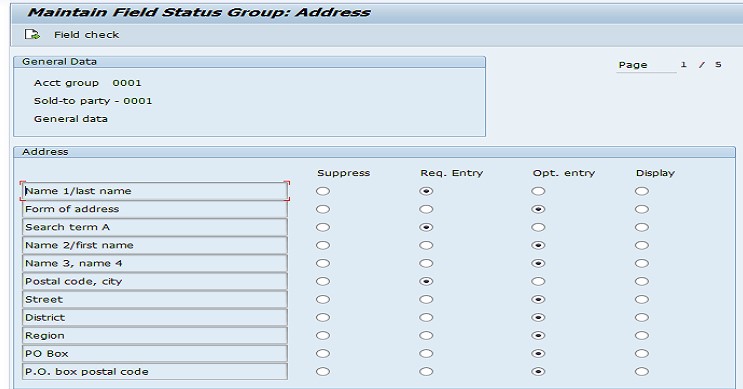Suppress the P.O. box postal code field
The width and height of the screenshot is (743, 389).
point(323,371)
